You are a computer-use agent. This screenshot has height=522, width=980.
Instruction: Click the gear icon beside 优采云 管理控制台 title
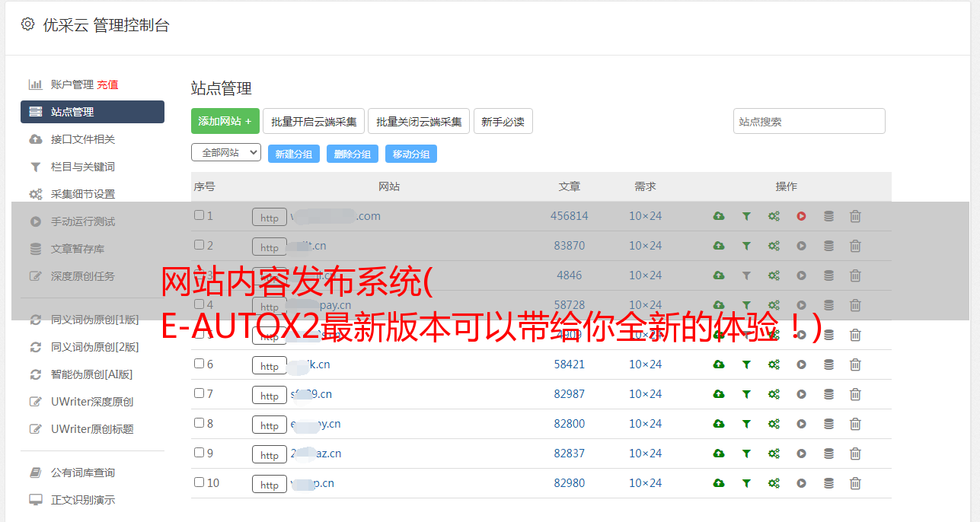tap(28, 24)
